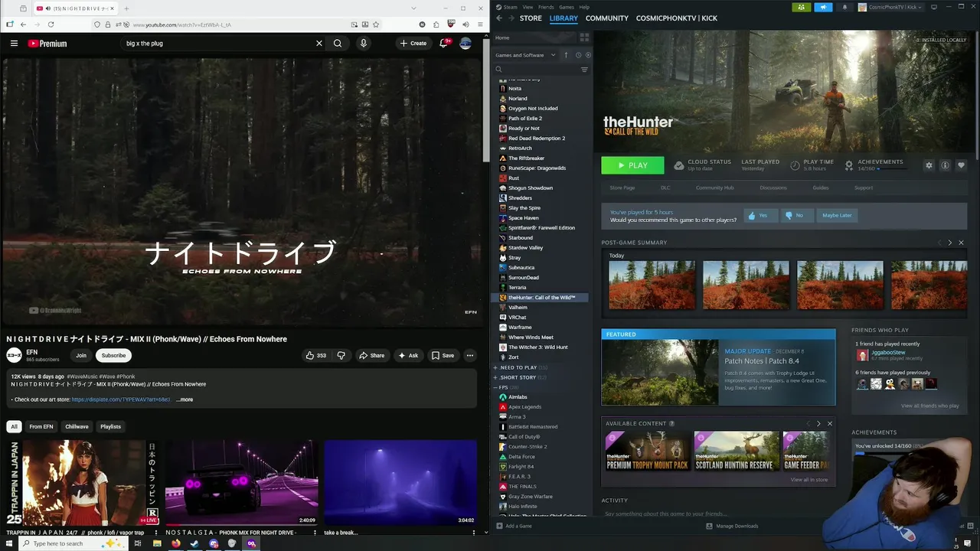
Task: Open Steam friends green button
Action: [802, 7]
